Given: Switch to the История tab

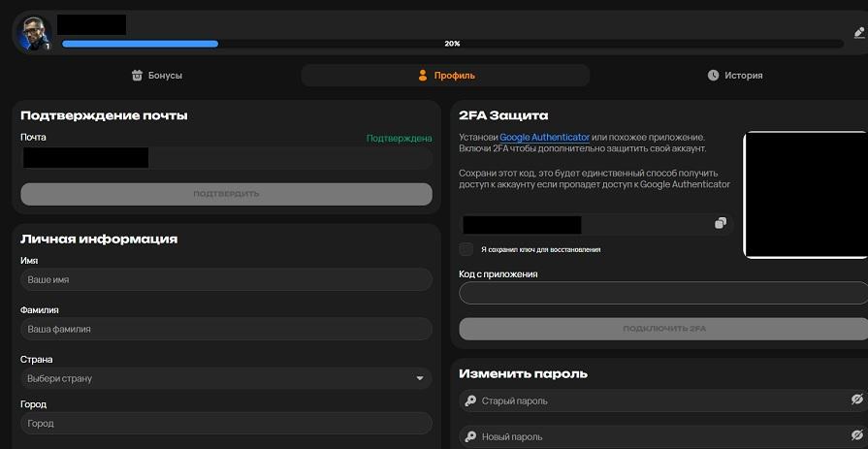Looking at the screenshot, I should (734, 76).
